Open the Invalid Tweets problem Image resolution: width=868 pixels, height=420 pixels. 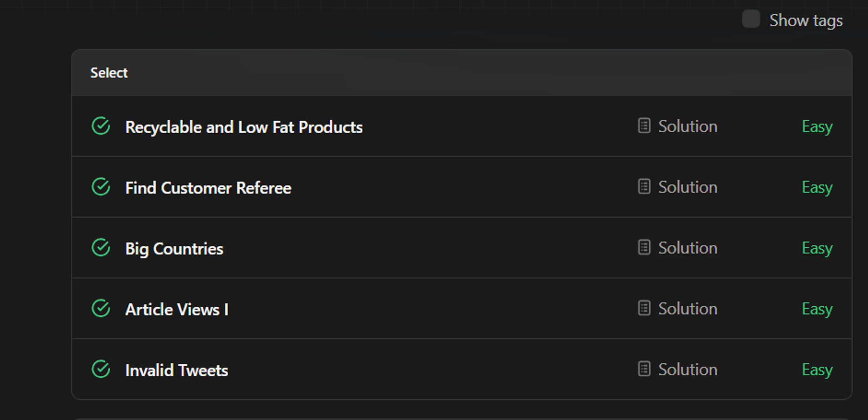176,370
